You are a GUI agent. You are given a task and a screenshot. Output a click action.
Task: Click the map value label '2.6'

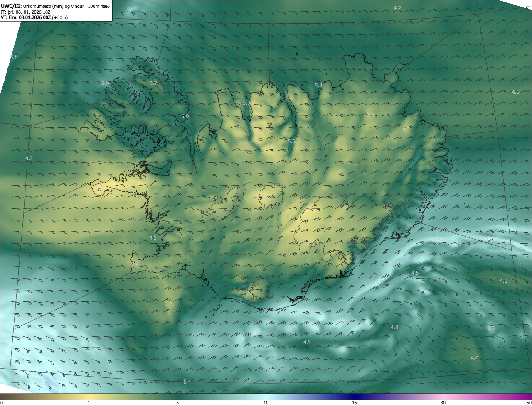point(169,304)
